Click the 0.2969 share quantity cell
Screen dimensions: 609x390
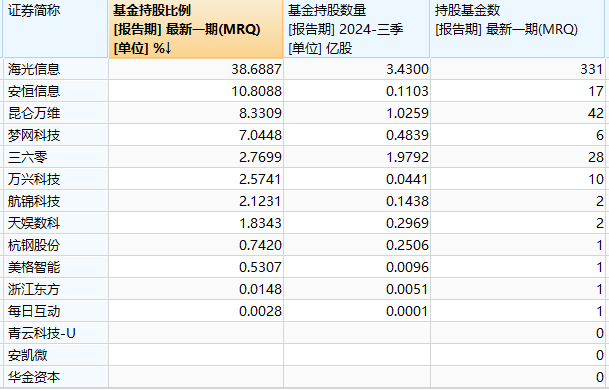357,223
